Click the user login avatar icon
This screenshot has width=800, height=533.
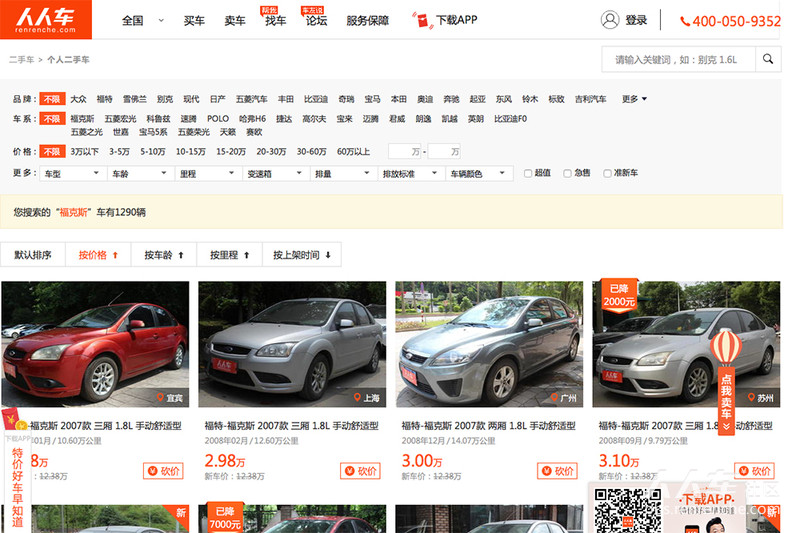[610, 20]
